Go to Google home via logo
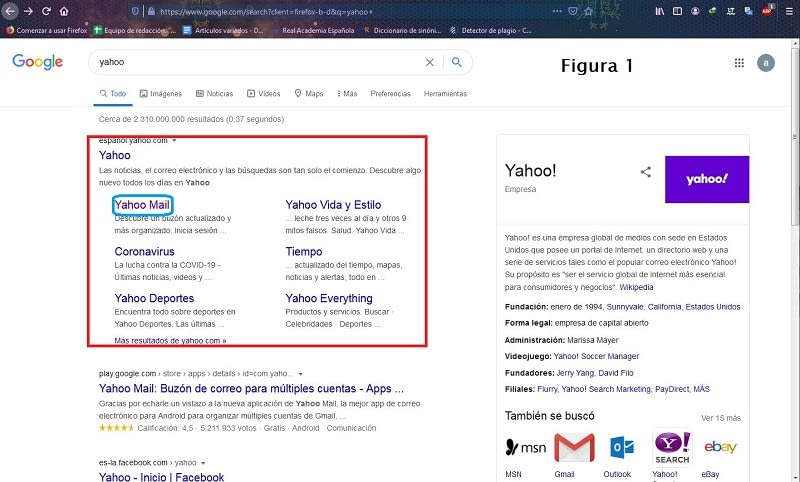 coord(38,62)
